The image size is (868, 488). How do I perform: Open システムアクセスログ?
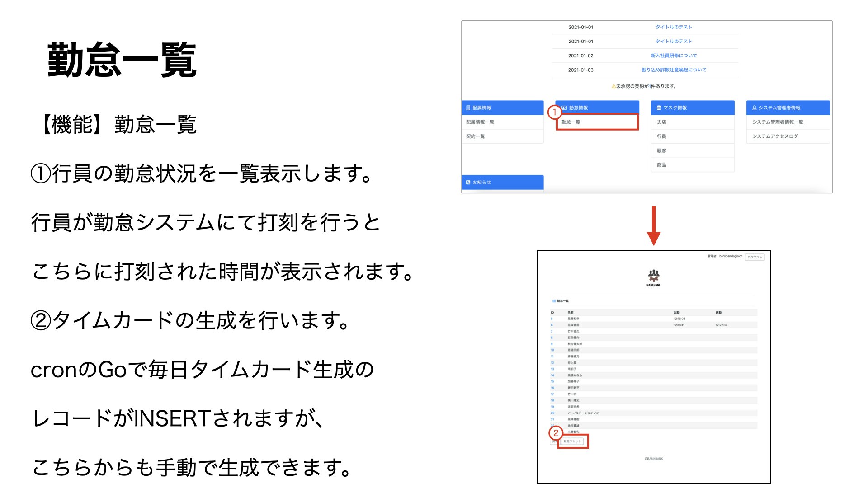coord(776,136)
